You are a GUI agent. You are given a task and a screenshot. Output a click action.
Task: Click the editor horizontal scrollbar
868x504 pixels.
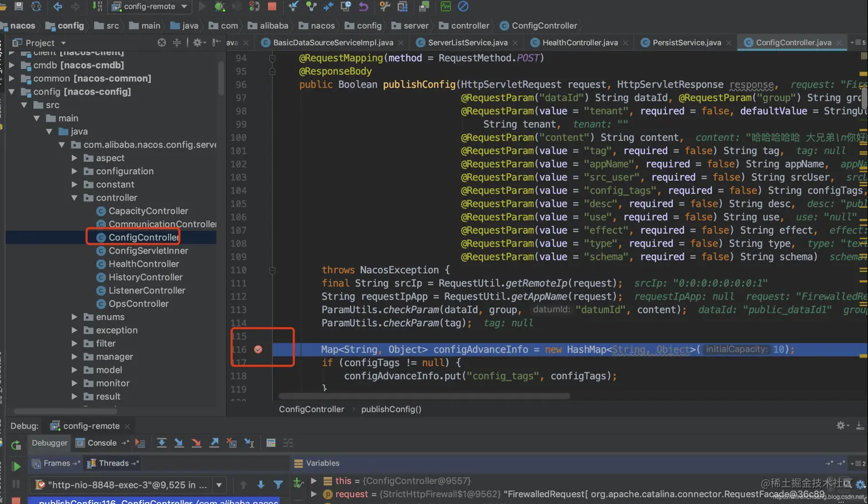(424, 396)
